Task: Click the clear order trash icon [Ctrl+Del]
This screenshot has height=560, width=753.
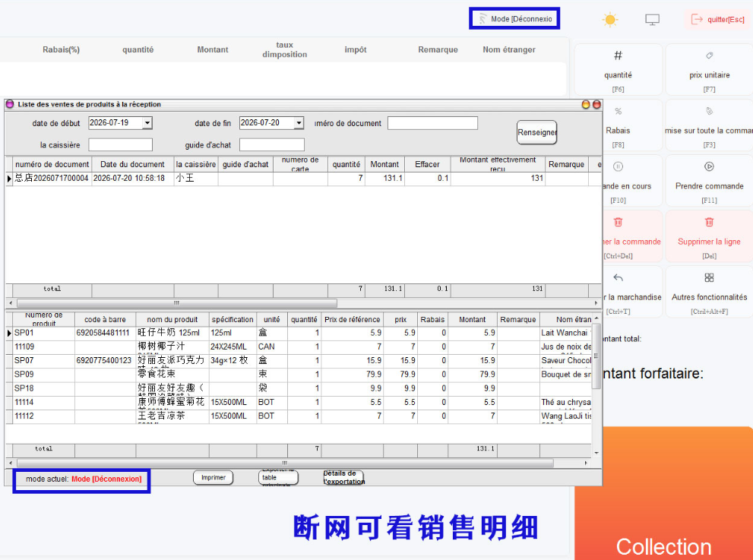Action: click(x=618, y=223)
